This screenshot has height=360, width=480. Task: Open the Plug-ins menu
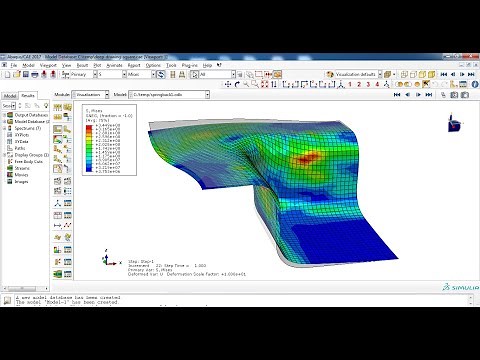[x=189, y=65]
